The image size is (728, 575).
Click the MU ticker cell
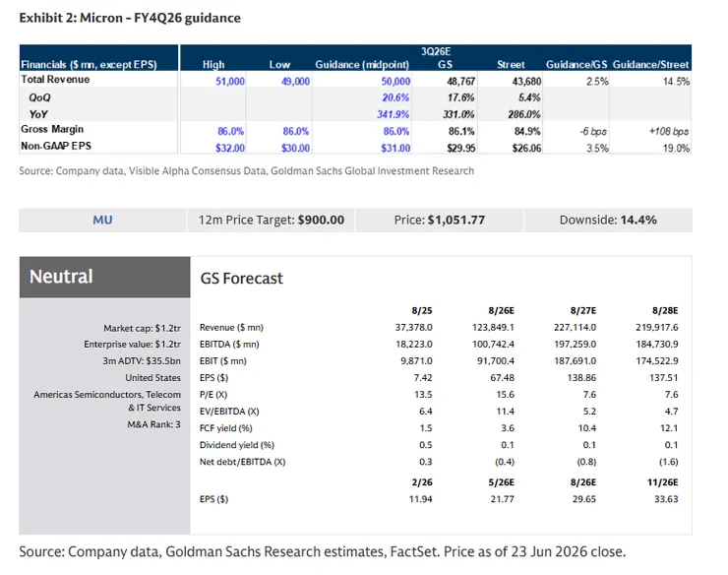(102, 220)
